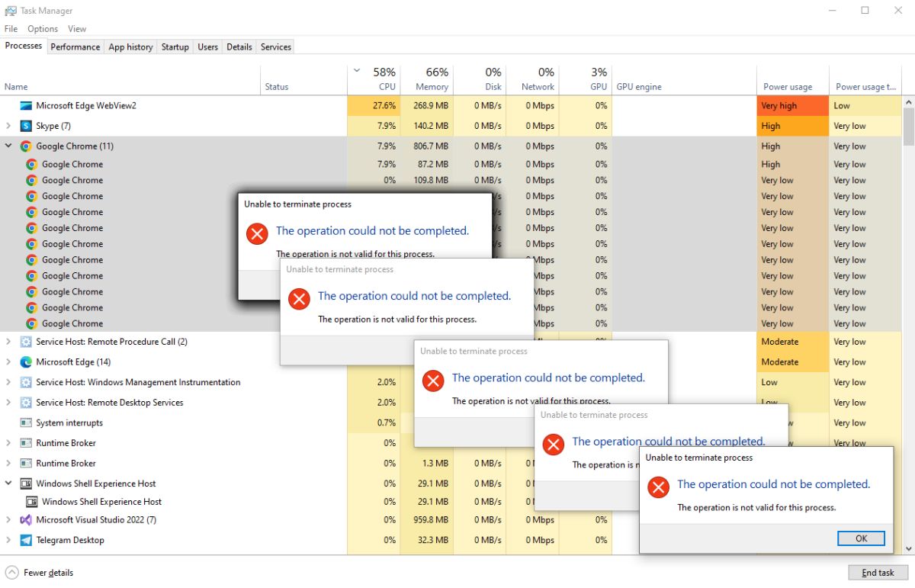
Task: Click the End task button
Action: point(878,572)
